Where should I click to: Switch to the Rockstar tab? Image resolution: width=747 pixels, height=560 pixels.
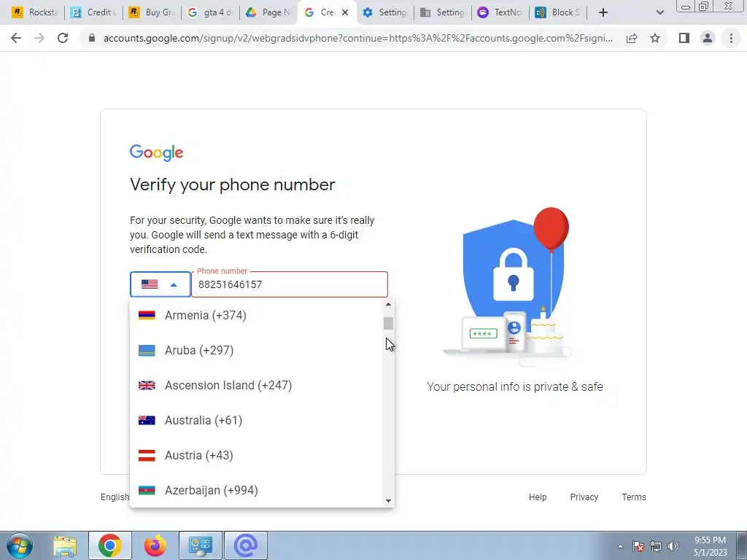tap(36, 12)
